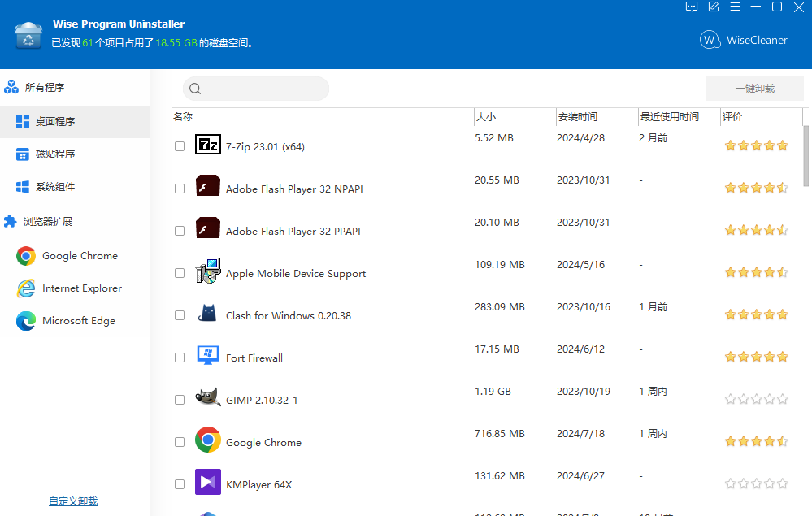Click the 7-Zip program icon

208,145
